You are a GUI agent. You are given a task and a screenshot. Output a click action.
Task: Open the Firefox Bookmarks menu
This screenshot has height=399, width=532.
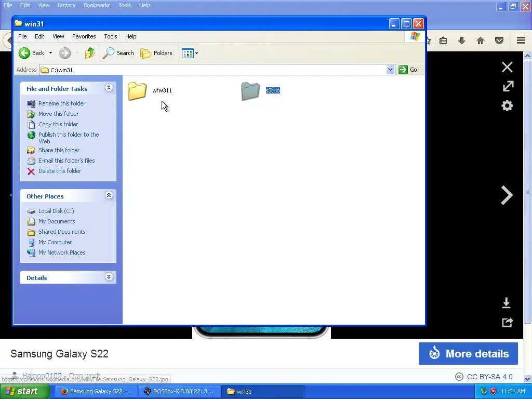click(x=97, y=5)
